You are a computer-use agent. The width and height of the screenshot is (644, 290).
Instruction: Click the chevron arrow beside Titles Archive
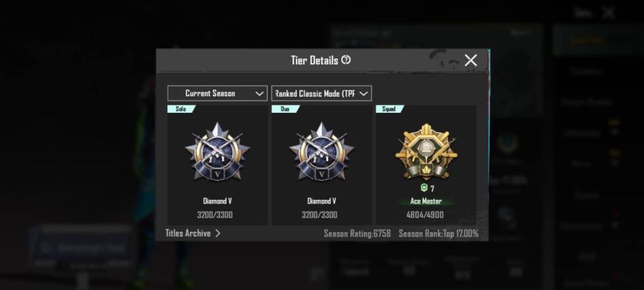[218, 233]
